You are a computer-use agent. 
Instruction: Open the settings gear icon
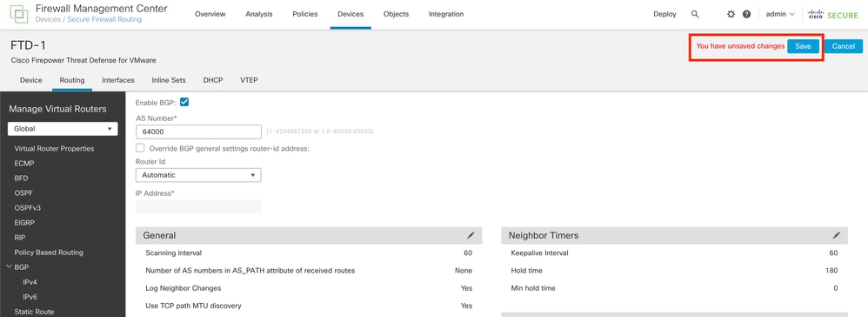731,15
